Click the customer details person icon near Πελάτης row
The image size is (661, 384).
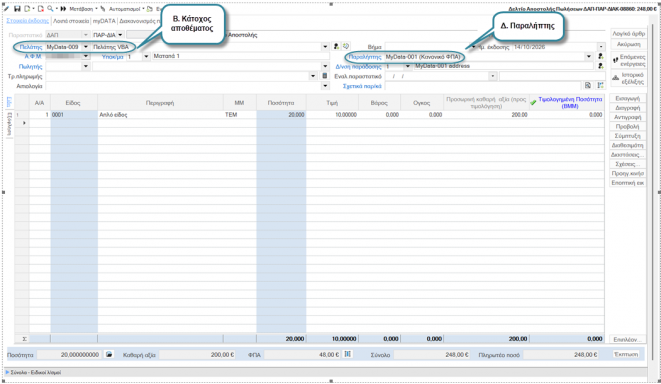(336, 46)
